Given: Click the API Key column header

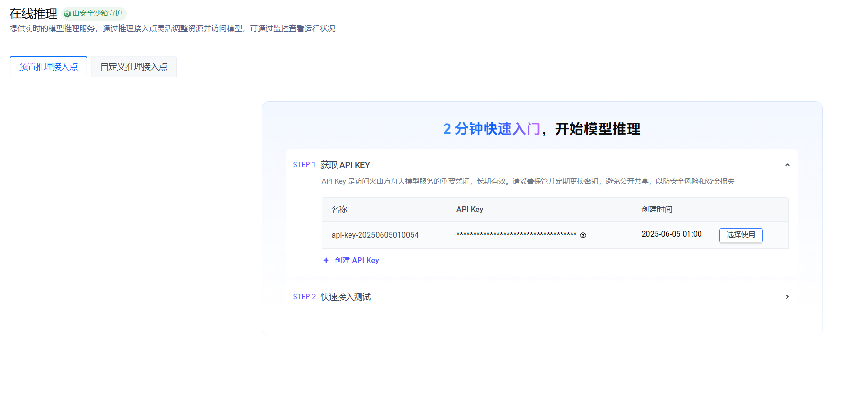Looking at the screenshot, I should (470, 209).
